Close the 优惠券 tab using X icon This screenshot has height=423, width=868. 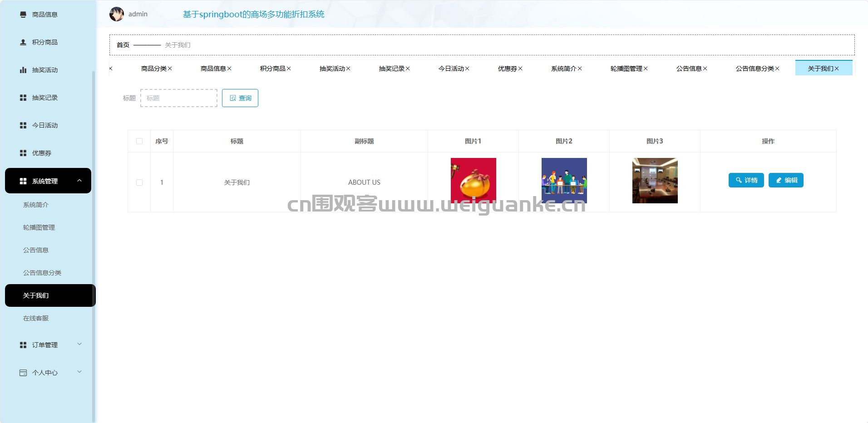520,69
